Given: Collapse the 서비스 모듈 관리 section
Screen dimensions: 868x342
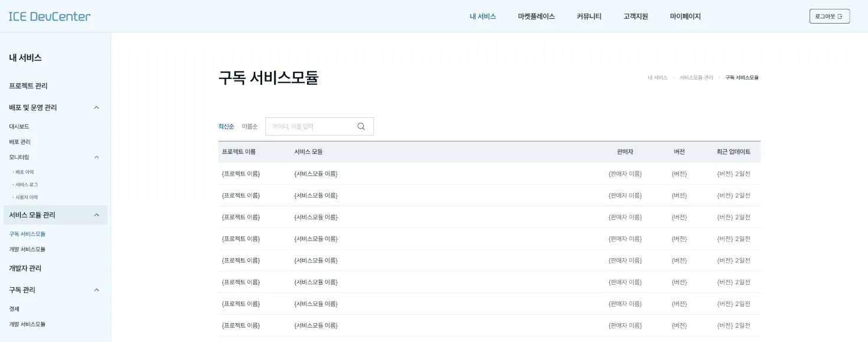Looking at the screenshot, I should click(96, 215).
